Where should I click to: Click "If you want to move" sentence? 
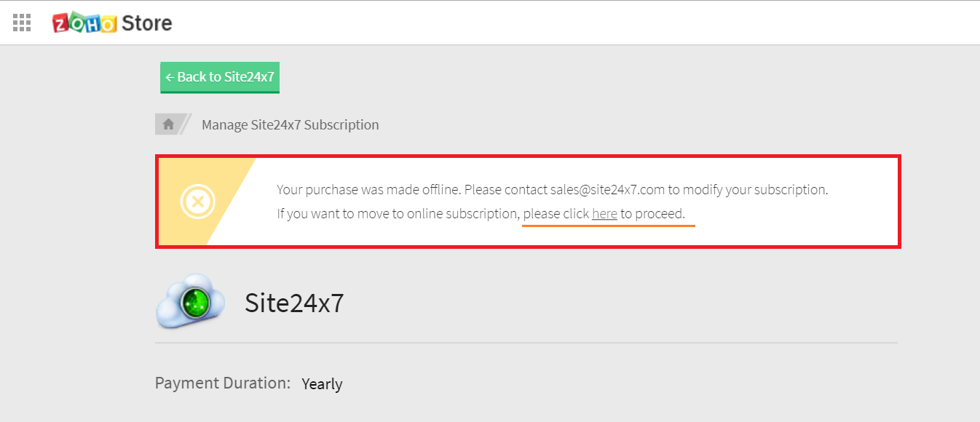click(x=398, y=214)
